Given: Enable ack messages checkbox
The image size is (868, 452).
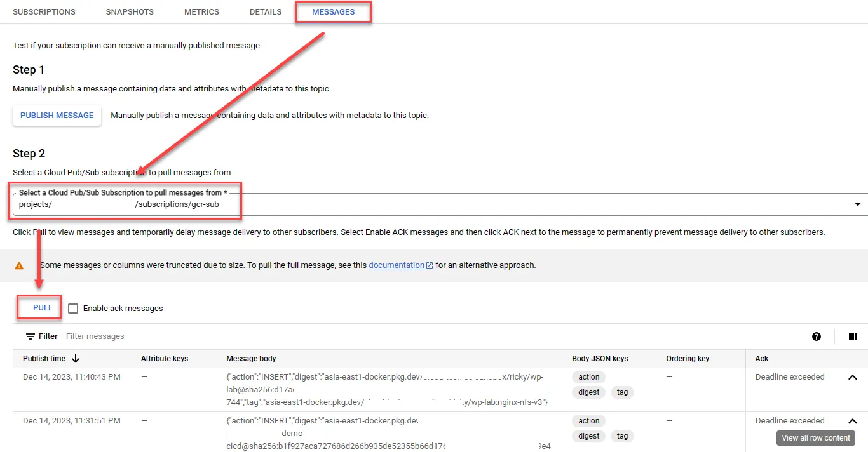Looking at the screenshot, I should [x=73, y=309].
